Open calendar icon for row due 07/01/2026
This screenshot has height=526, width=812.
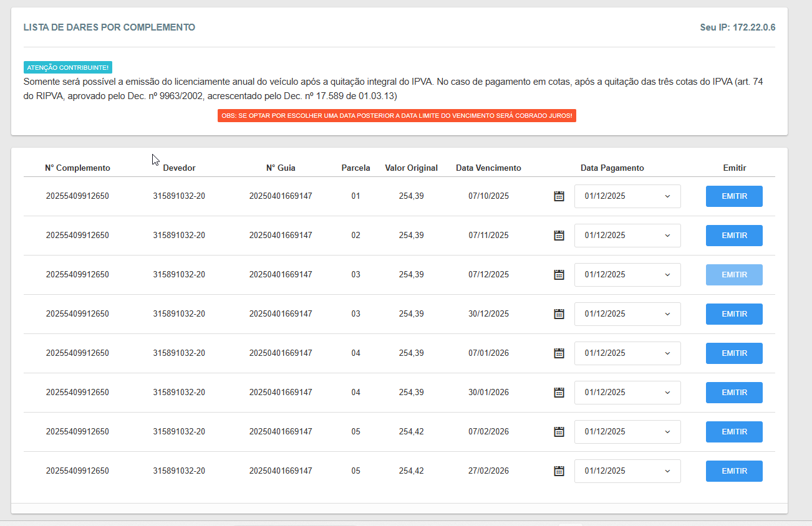point(559,353)
